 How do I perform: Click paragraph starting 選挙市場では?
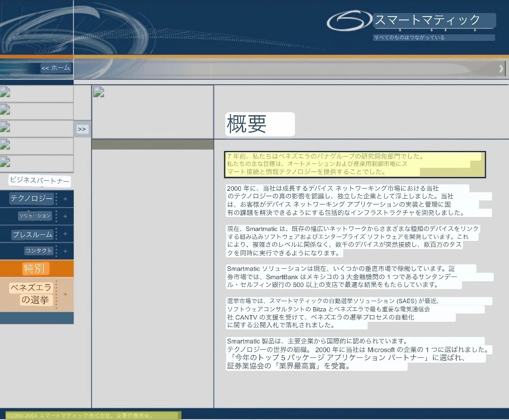point(359,313)
